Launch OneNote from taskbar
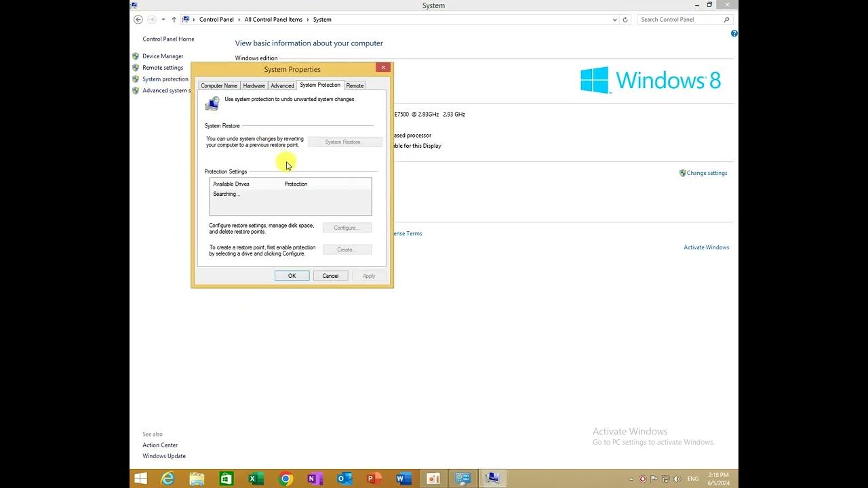Viewport: 868px width, 488px height. 315,479
